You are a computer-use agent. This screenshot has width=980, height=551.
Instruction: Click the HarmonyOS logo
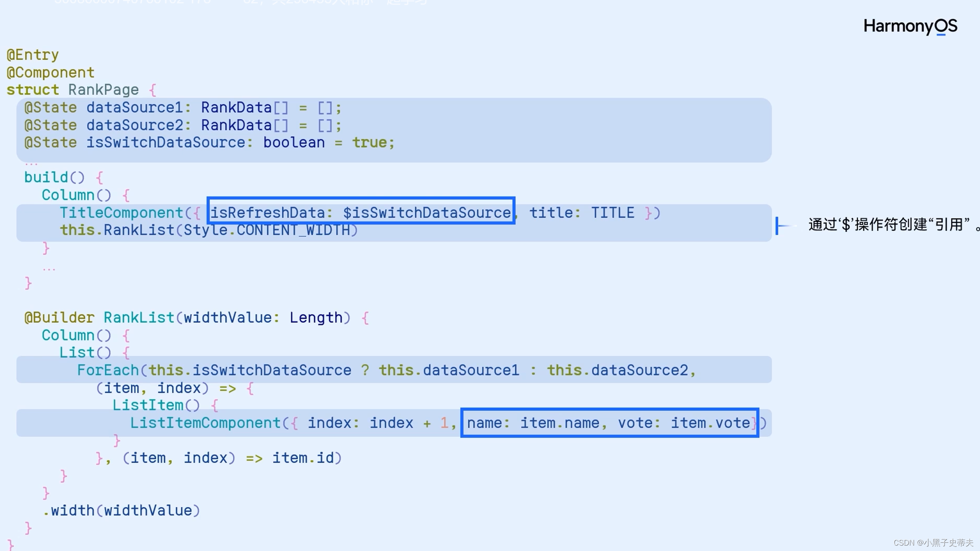point(910,27)
